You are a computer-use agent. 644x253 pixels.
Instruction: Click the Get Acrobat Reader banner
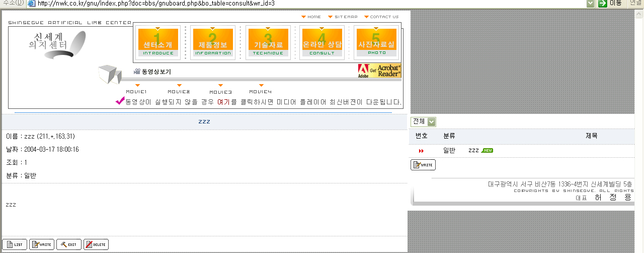click(x=379, y=71)
